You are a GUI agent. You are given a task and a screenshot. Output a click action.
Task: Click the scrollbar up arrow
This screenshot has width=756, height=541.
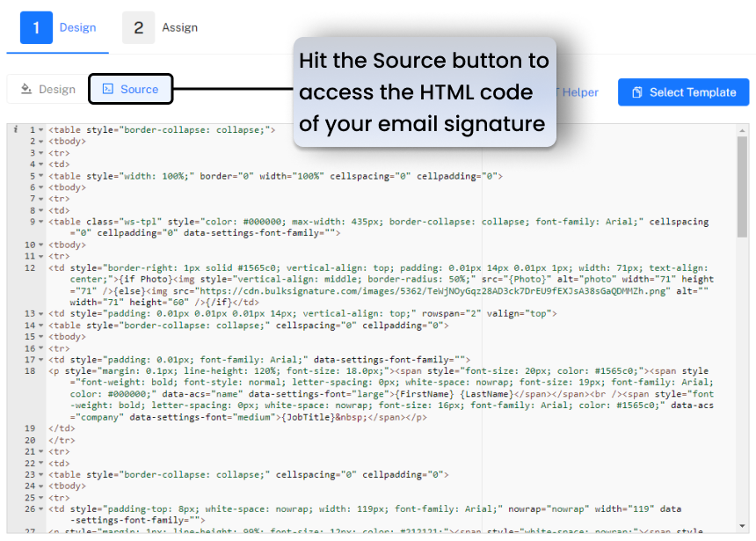pos(742,130)
